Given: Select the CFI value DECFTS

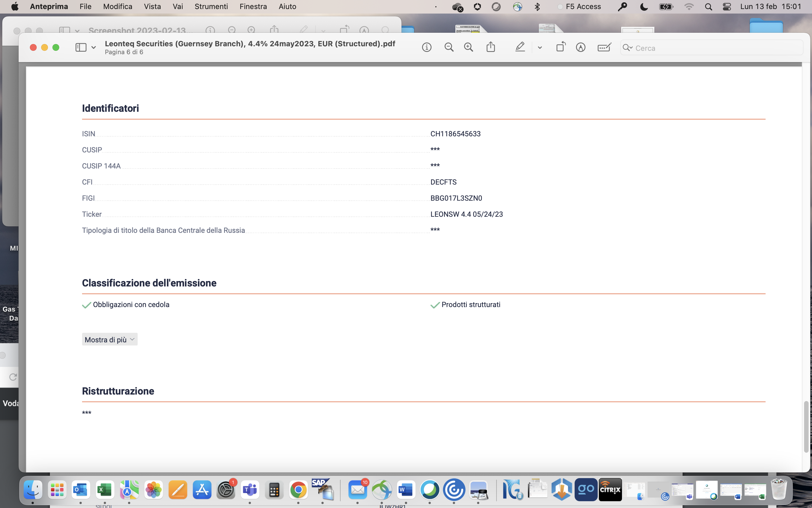Looking at the screenshot, I should coord(443,182).
